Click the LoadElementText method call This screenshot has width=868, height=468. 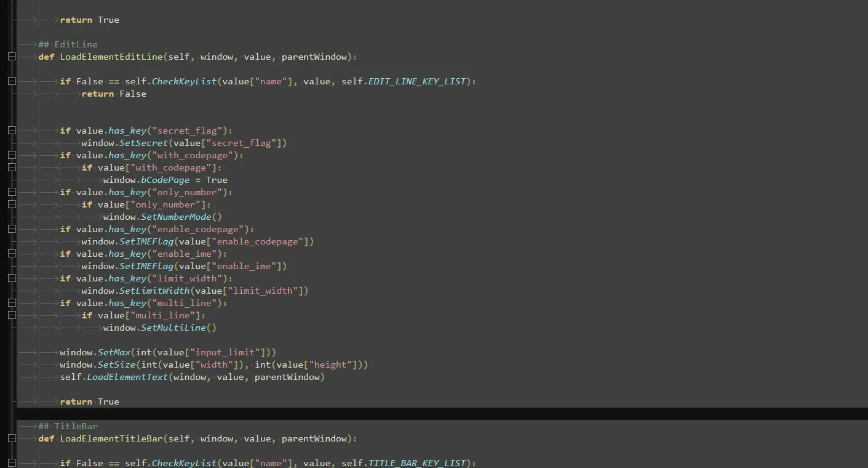pyautogui.click(x=127, y=377)
